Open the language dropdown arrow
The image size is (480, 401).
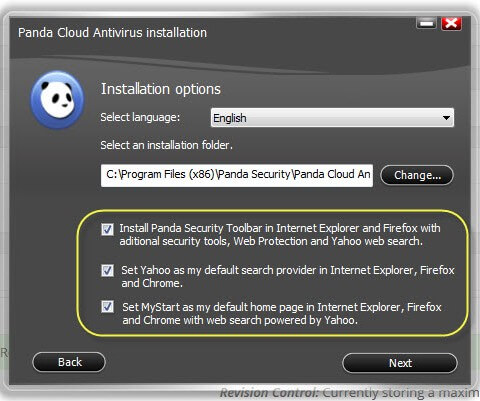(x=446, y=118)
